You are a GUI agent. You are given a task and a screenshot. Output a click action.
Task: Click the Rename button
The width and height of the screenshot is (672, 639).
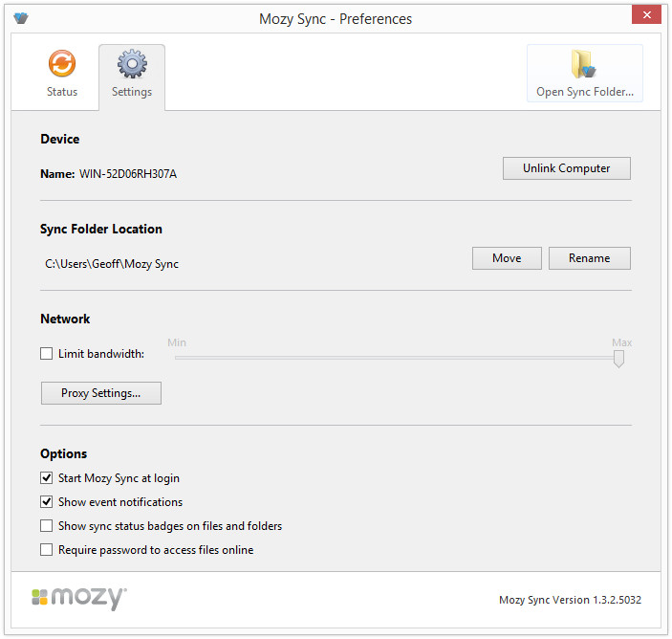tap(589, 258)
